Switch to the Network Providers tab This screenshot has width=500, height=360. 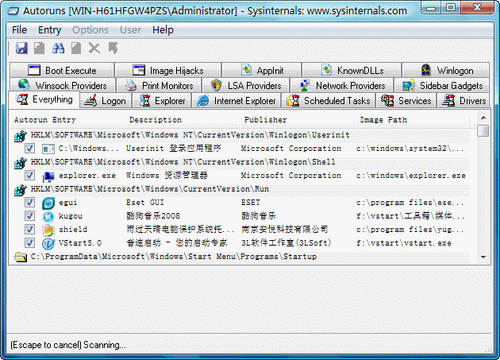click(342, 85)
